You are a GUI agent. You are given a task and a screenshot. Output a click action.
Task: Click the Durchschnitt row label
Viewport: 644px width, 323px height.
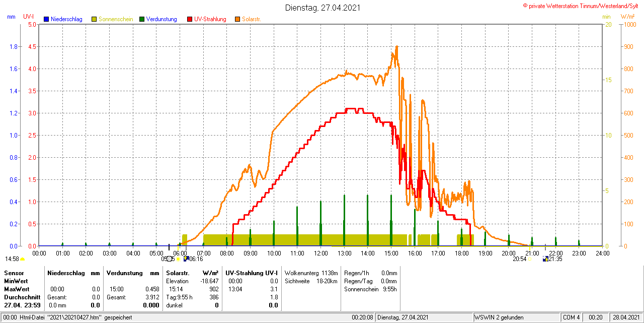point(22,297)
